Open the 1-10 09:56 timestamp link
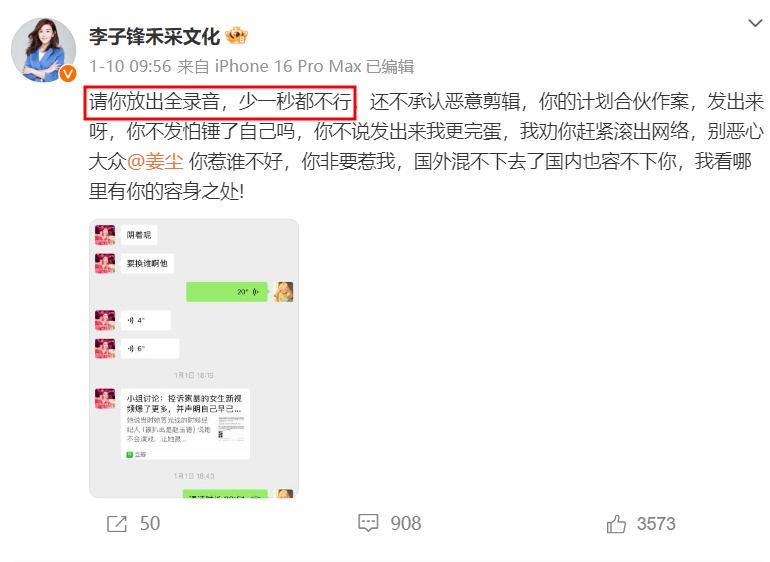 pos(130,66)
